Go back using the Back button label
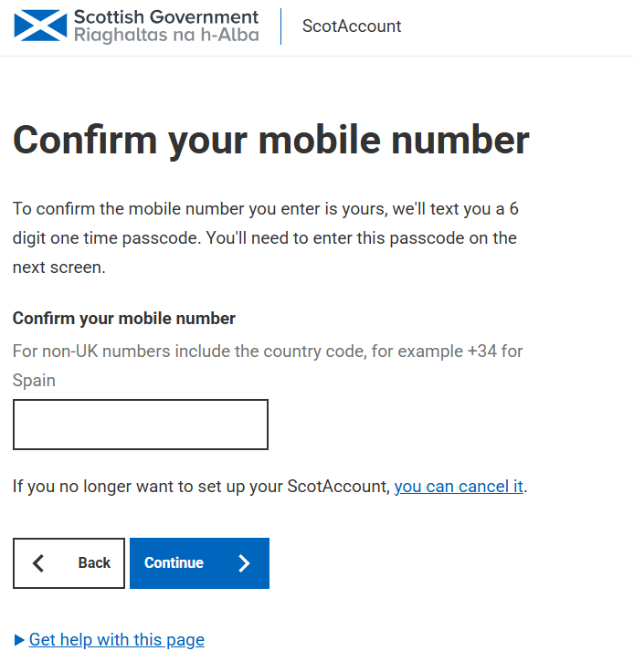The image size is (634, 672). click(x=94, y=562)
